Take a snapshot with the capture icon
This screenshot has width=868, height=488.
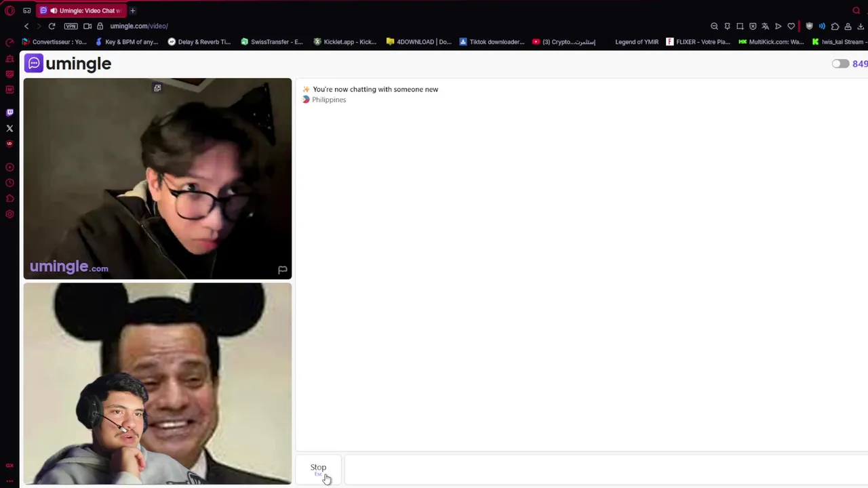tap(740, 26)
